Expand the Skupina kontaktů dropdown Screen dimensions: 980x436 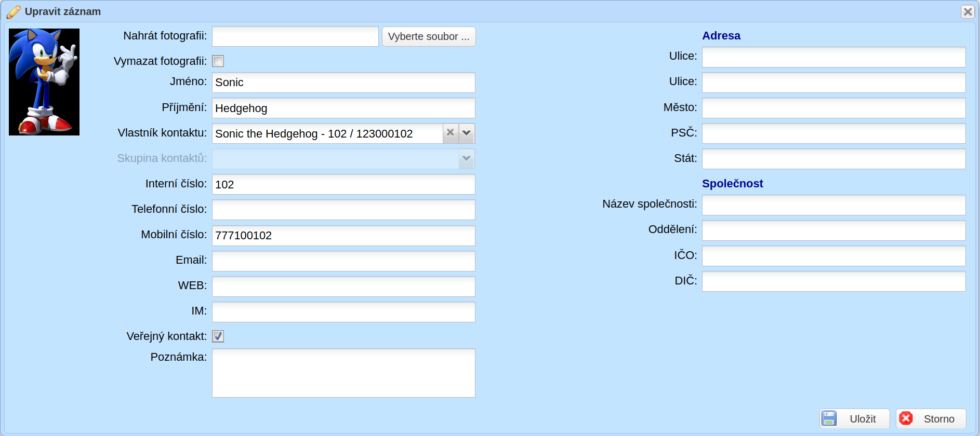(x=467, y=158)
